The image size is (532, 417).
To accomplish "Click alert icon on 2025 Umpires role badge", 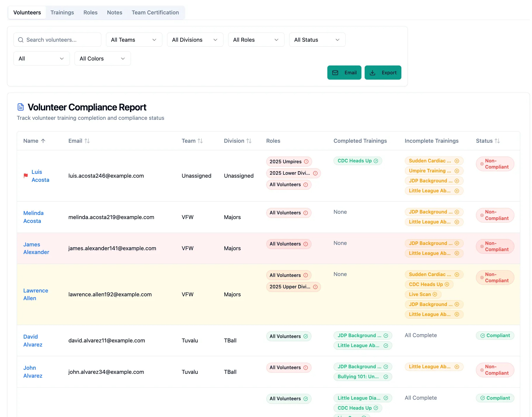I will [306, 162].
